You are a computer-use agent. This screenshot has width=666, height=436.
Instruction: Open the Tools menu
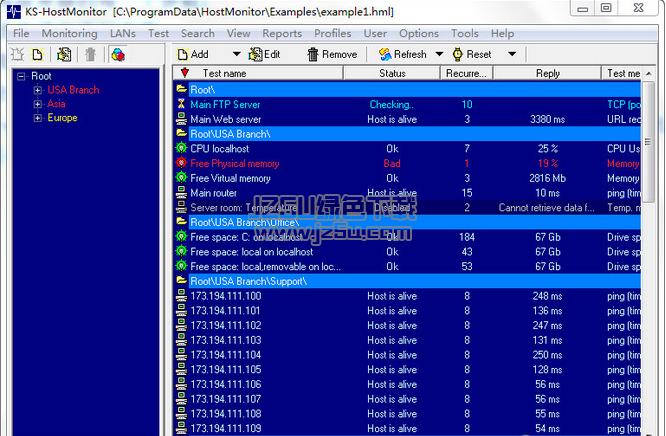[465, 33]
